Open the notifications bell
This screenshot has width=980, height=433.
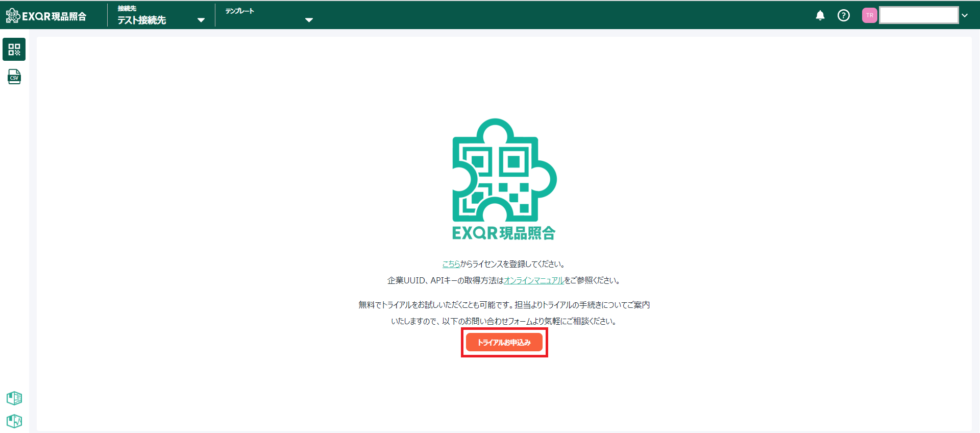coord(820,15)
